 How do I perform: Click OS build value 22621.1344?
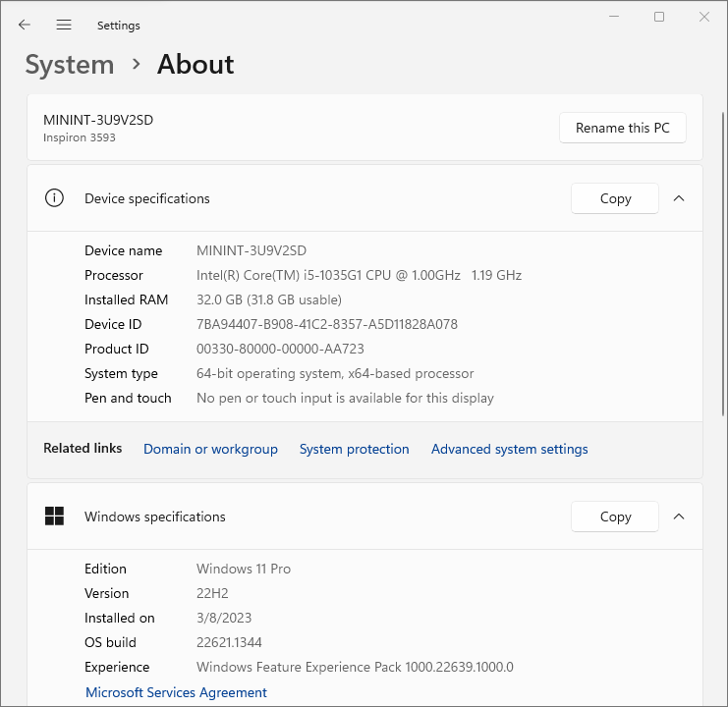[x=229, y=642]
